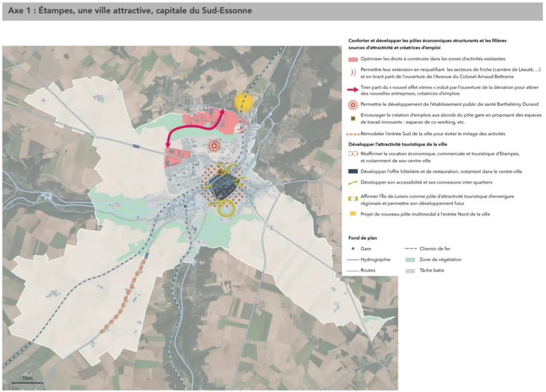Click the red arcs friche extension legend icon
546x392 pixels.
[353, 73]
